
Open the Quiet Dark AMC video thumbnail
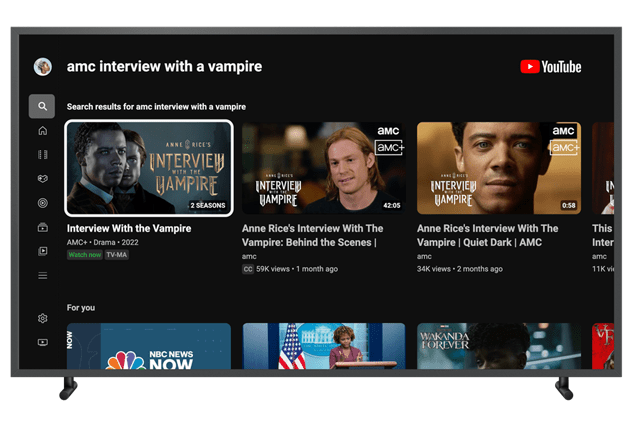tap(498, 168)
